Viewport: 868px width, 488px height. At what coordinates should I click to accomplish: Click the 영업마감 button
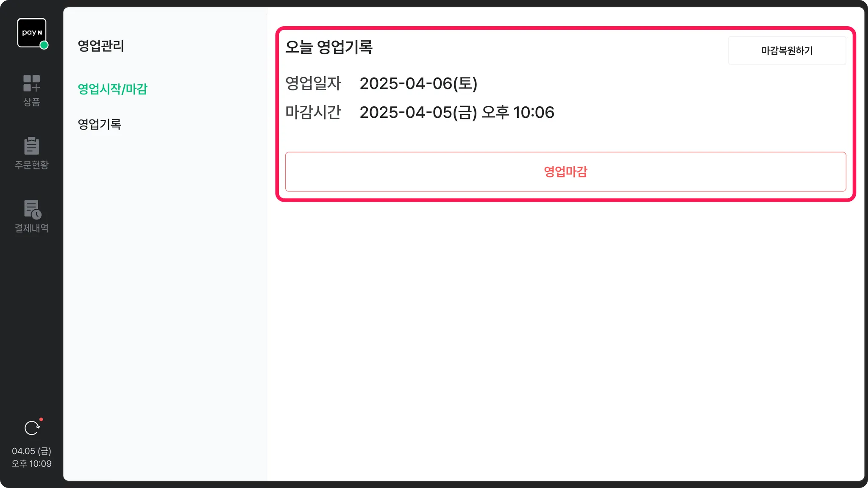565,172
